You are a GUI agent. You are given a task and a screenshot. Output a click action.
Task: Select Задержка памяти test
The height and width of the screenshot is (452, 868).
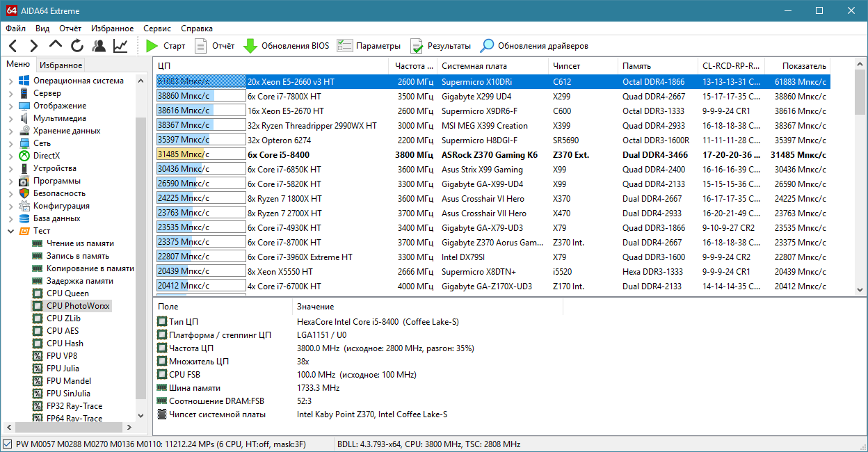click(80, 281)
